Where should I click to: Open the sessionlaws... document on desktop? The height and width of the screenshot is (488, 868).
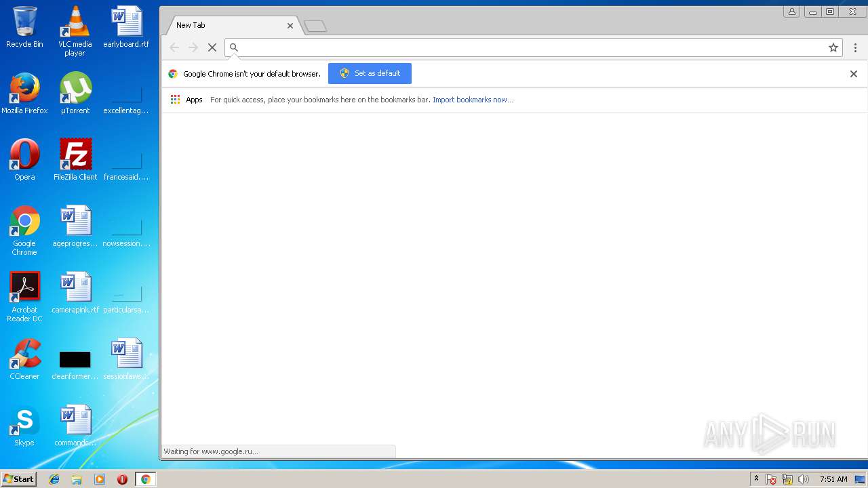tap(126, 359)
